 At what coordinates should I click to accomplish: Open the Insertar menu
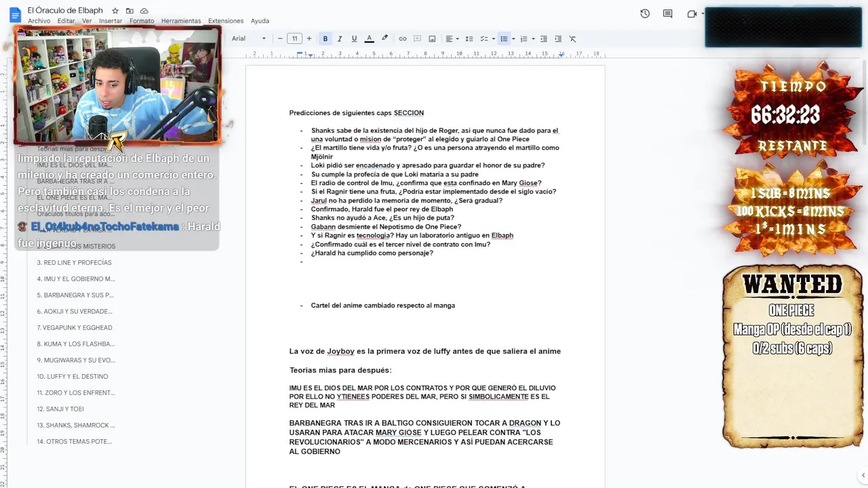111,21
